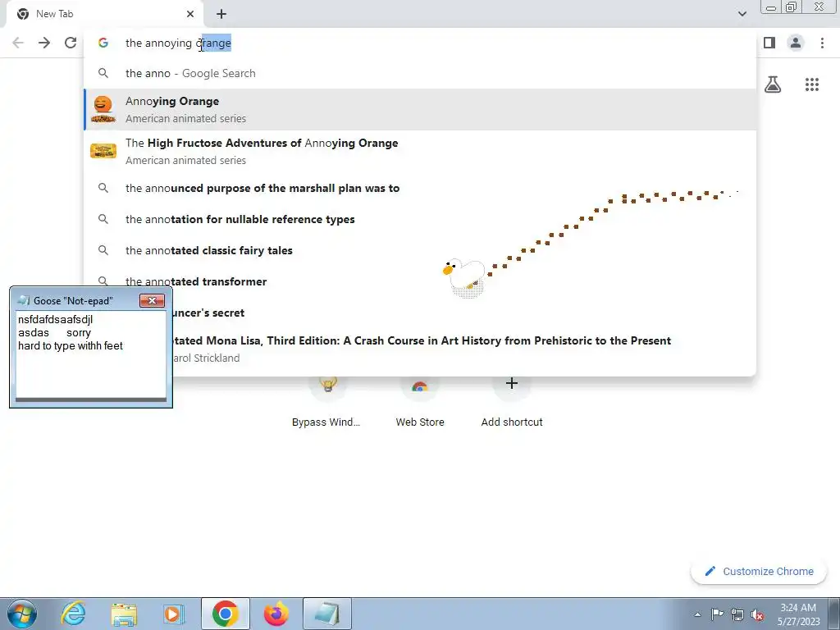This screenshot has width=840, height=630.
Task: Open the notepad app taskbar icon
Action: point(327,614)
